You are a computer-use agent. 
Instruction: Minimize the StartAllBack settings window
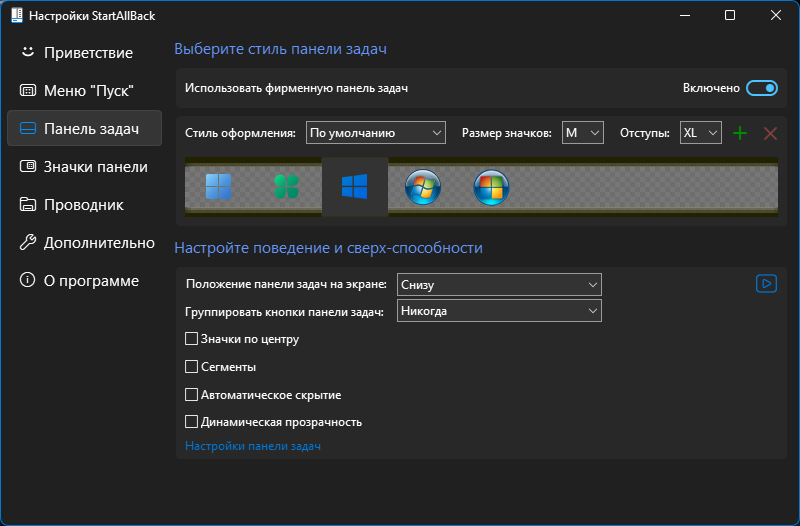coord(685,15)
